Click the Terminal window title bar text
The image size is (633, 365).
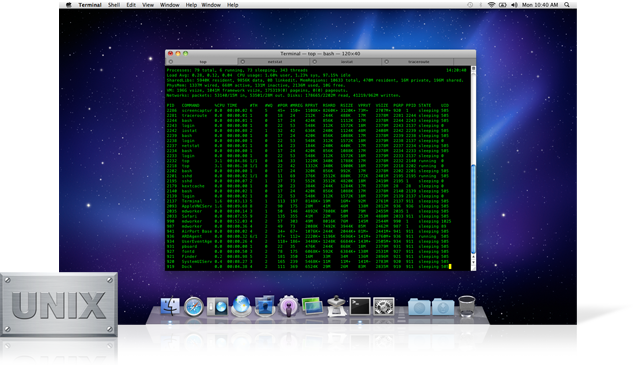[x=320, y=53]
